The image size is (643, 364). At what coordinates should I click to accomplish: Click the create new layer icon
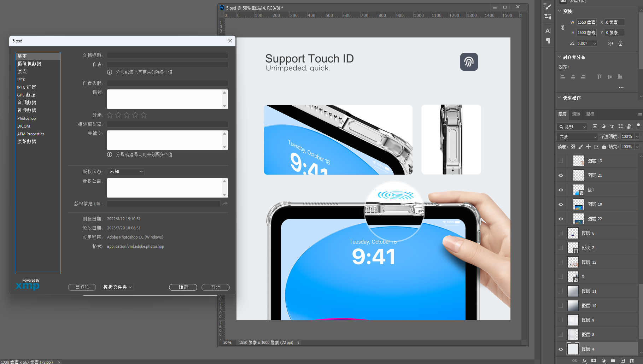[x=622, y=361]
